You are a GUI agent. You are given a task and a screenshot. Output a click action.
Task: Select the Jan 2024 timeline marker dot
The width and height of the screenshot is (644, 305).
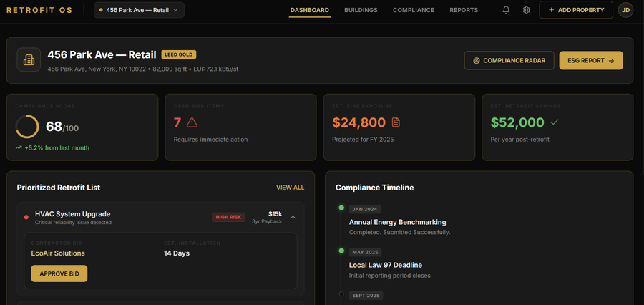click(x=341, y=208)
